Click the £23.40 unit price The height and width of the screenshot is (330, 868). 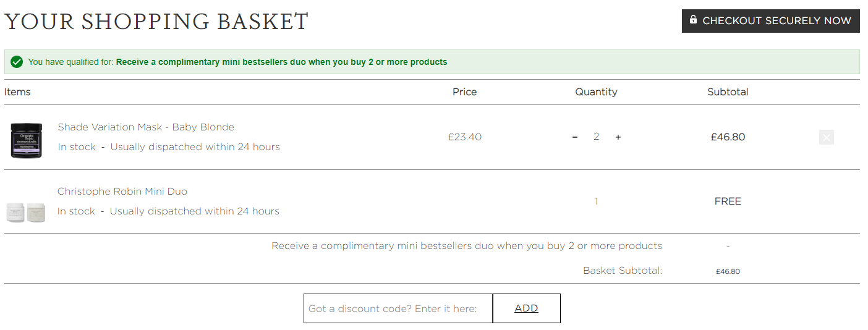coord(465,137)
